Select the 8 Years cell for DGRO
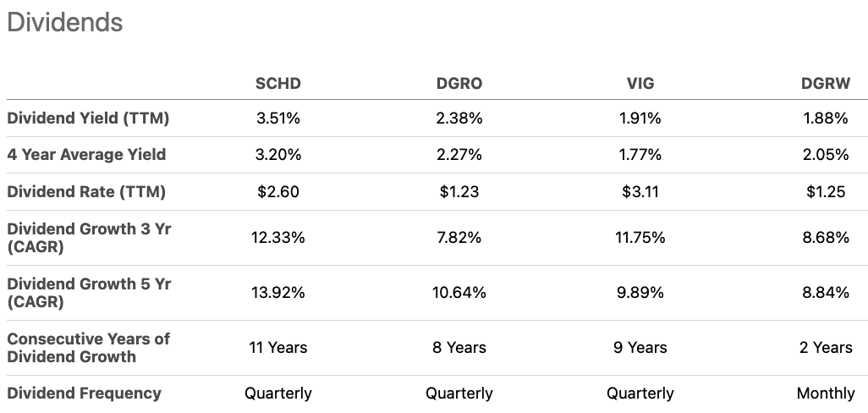This screenshot has width=868, height=413. tap(459, 348)
